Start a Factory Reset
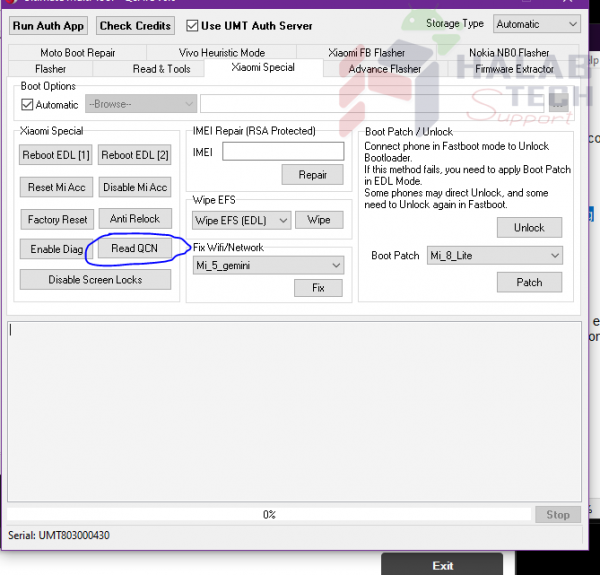The height and width of the screenshot is (575, 600). (57, 220)
